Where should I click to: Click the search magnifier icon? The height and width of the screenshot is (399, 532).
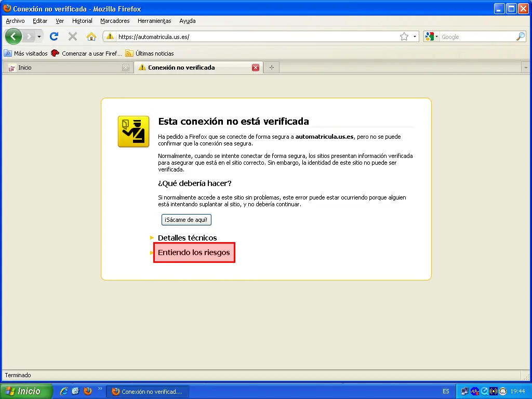pyautogui.click(x=521, y=37)
